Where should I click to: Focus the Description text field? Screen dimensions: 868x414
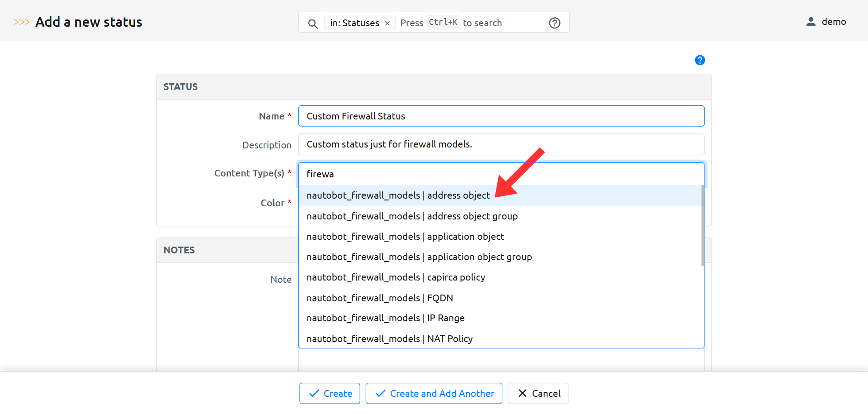click(x=501, y=144)
